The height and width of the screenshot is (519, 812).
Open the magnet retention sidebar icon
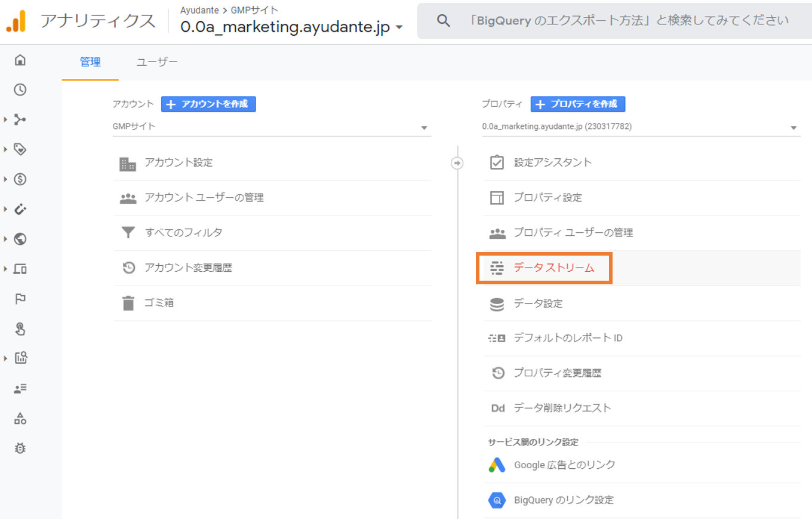click(x=20, y=209)
